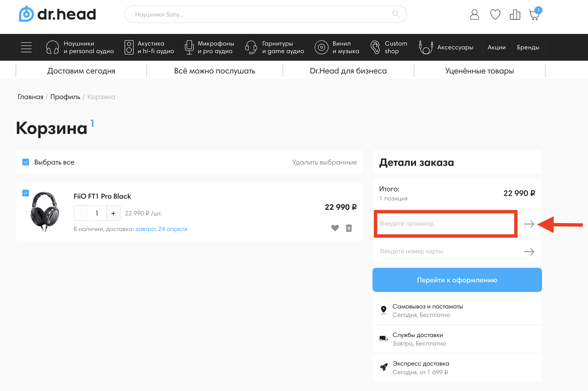Click Удалить выбранные link
Image resolution: width=588 pixels, height=391 pixels.
(324, 162)
